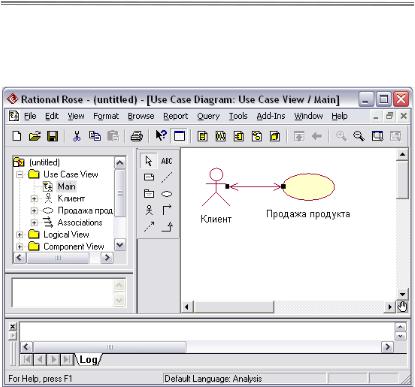Click the log scroll right arrow

(387, 347)
